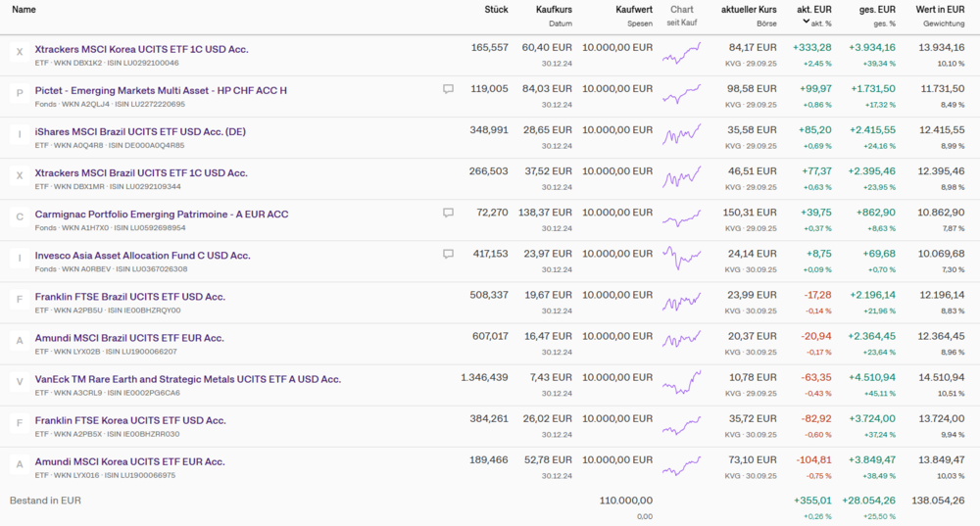Click the sparkline chart for Amundi MSCI Brazil
This screenshot has height=526, width=980.
[x=681, y=341]
